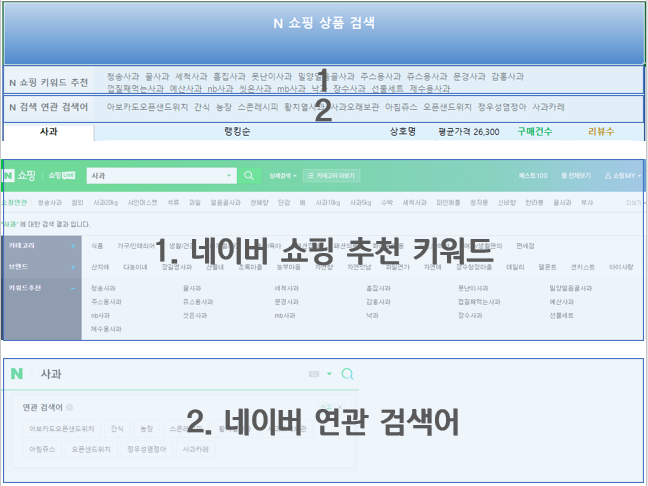Open the 상세검색 dropdown
The height and width of the screenshot is (486, 648).
tap(283, 176)
